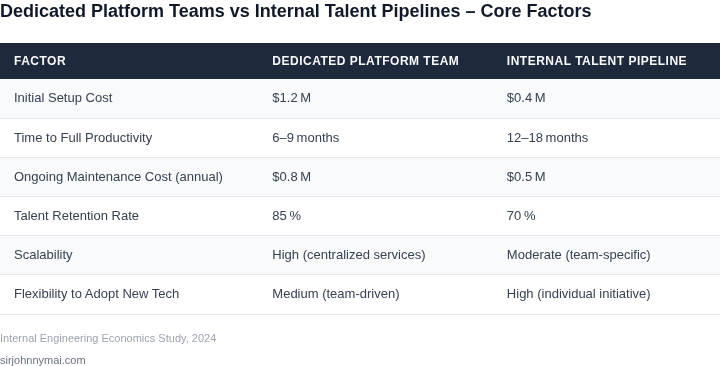Click the Talent Retention Rate label

[77, 216]
